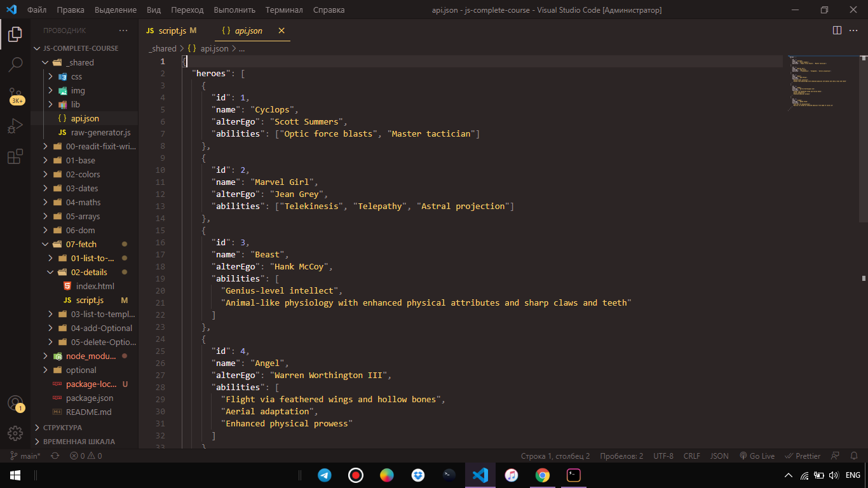Open Problems panel via errors and warnings

click(86, 456)
